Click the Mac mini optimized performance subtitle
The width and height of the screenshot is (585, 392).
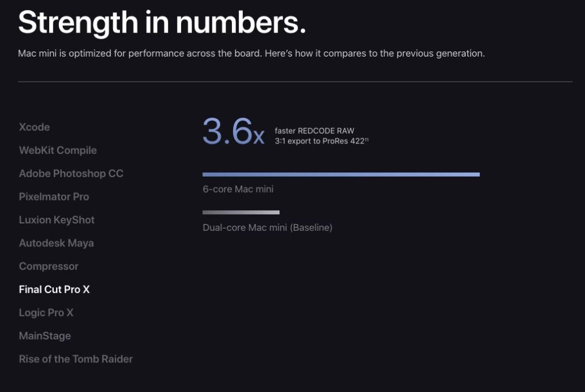(x=251, y=54)
